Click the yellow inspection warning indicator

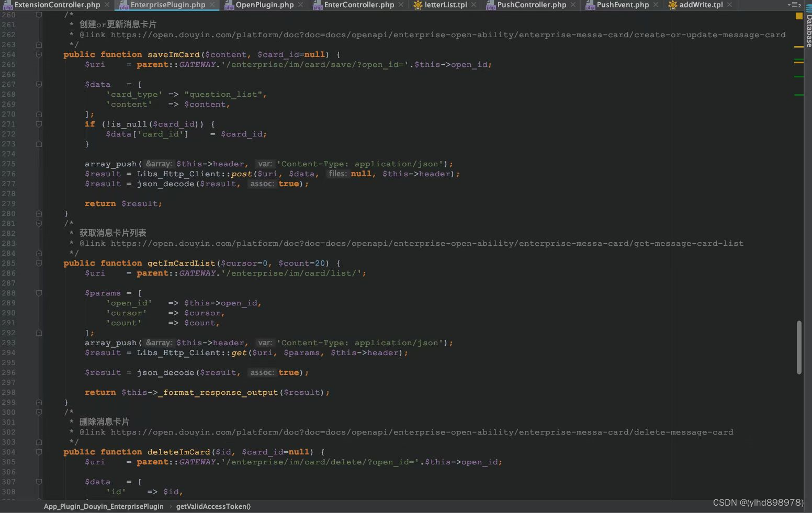[799, 16]
